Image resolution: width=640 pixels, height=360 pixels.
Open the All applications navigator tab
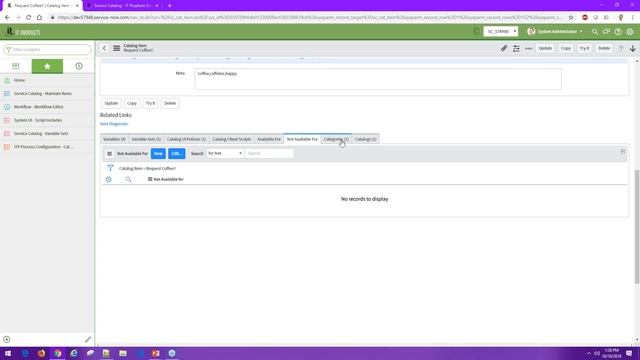tap(16, 66)
